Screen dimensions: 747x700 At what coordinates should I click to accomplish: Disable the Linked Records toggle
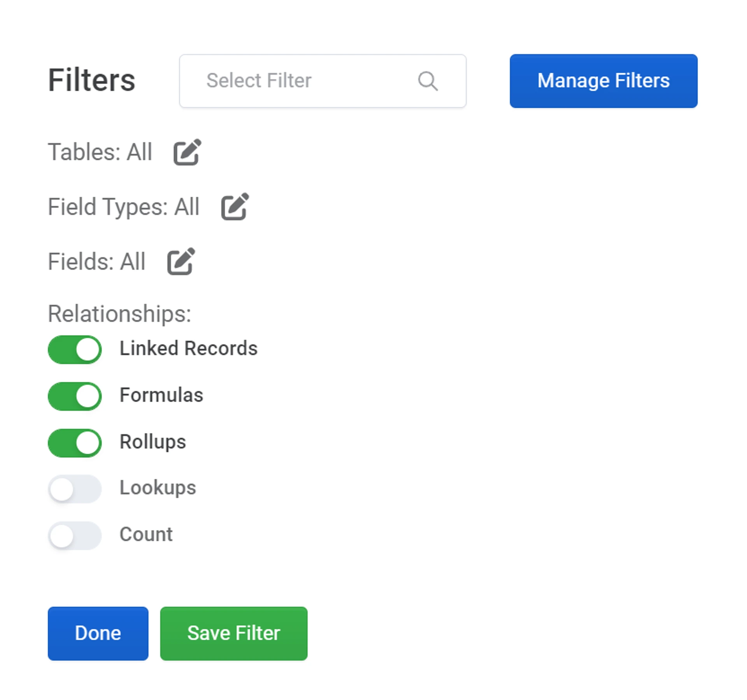pyautogui.click(x=75, y=349)
